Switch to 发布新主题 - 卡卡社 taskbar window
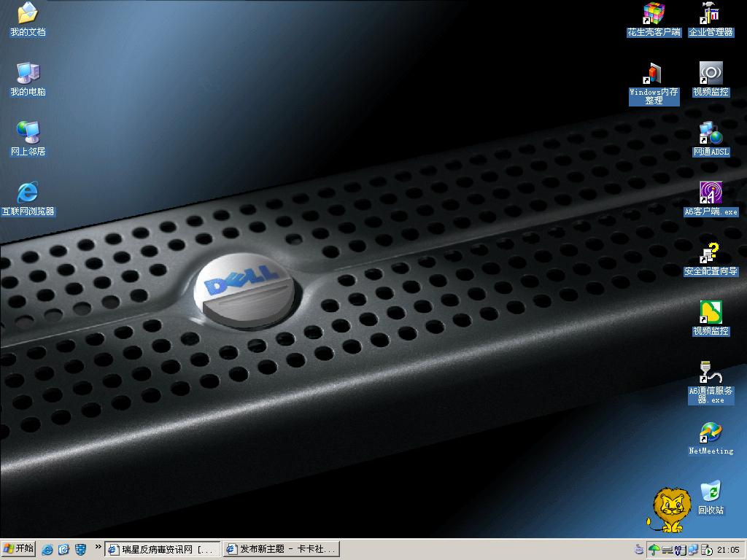747x560 pixels. pos(281,550)
